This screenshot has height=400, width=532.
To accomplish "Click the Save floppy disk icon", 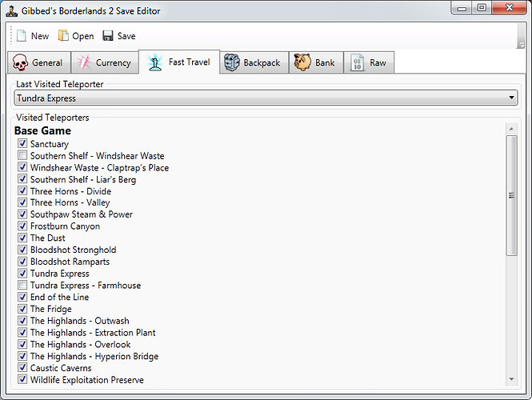I will 109,36.
